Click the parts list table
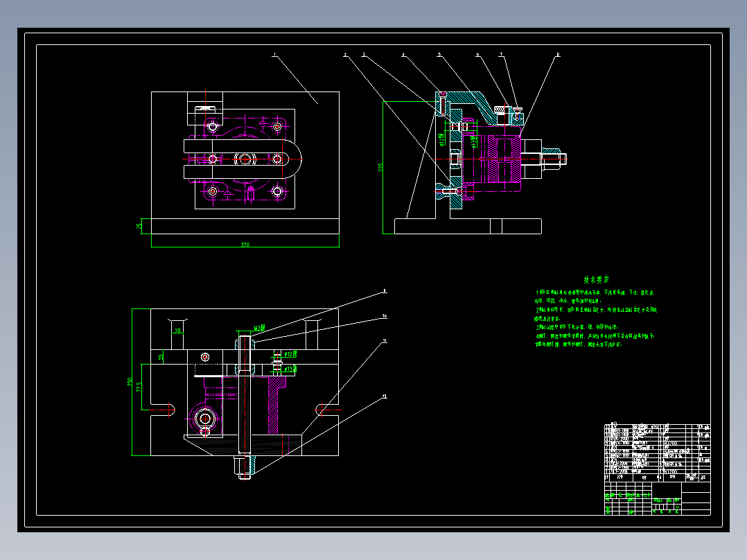 (658, 453)
